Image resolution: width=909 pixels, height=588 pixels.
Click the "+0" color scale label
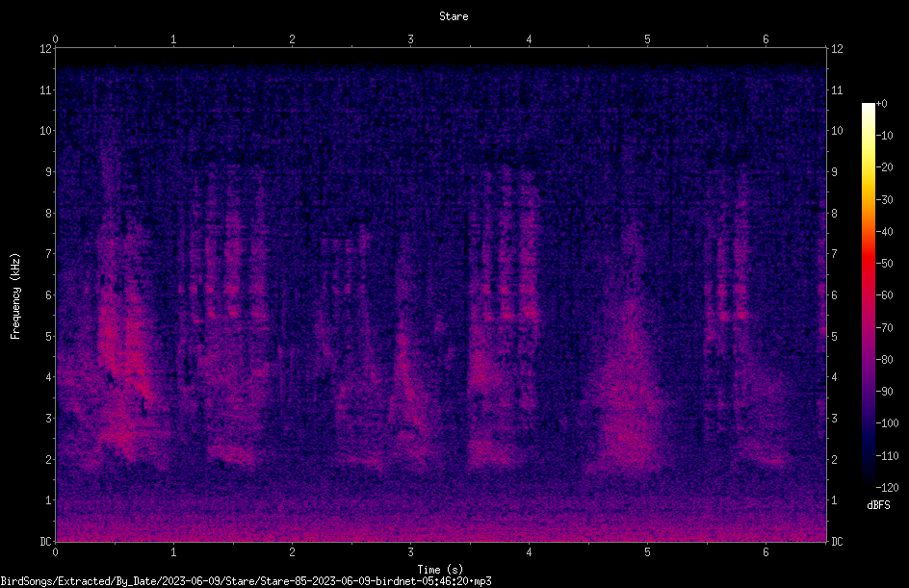pyautogui.click(x=881, y=104)
